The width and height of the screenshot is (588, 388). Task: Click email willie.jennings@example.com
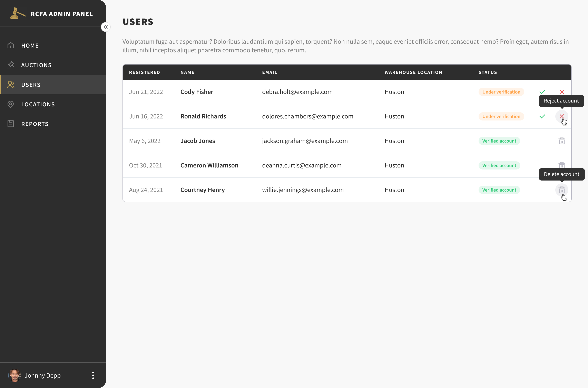click(x=303, y=190)
